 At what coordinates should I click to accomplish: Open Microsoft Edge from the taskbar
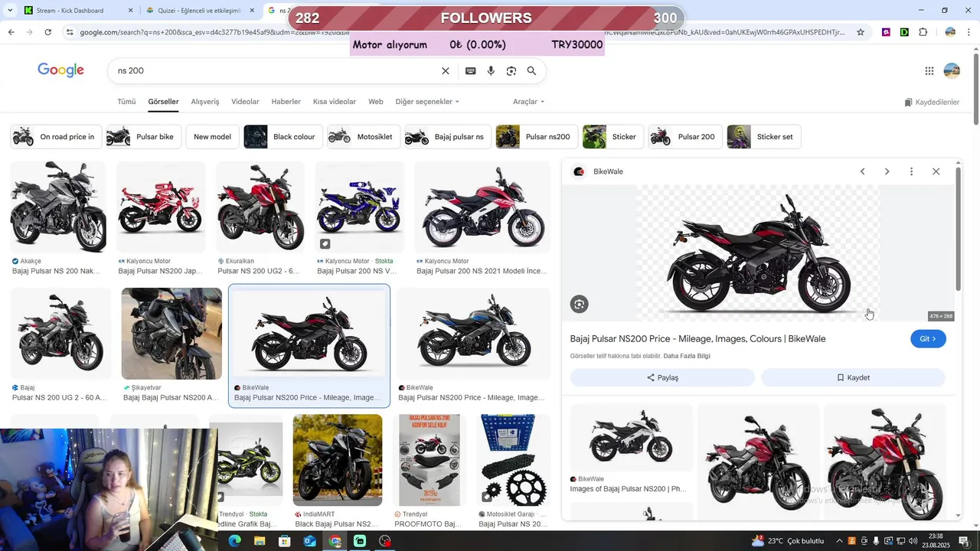tap(234, 541)
